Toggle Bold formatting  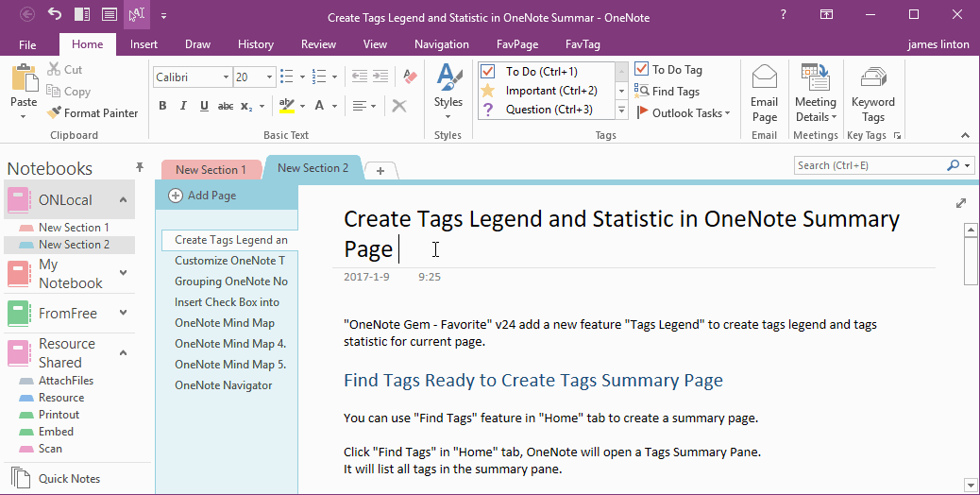162,106
